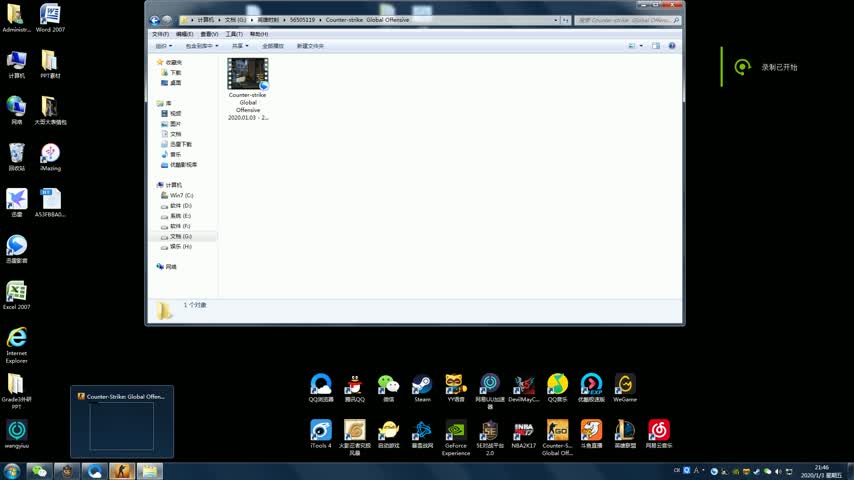This screenshot has width=854, height=480.
Task: Open the Help (H) menu
Action: point(259,34)
